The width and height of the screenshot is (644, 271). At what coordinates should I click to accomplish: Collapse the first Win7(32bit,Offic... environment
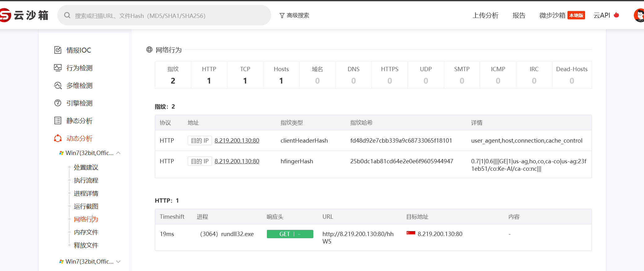click(x=118, y=153)
